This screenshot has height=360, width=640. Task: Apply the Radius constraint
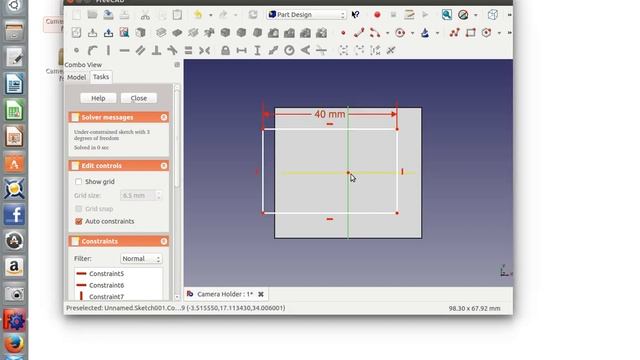click(x=289, y=50)
